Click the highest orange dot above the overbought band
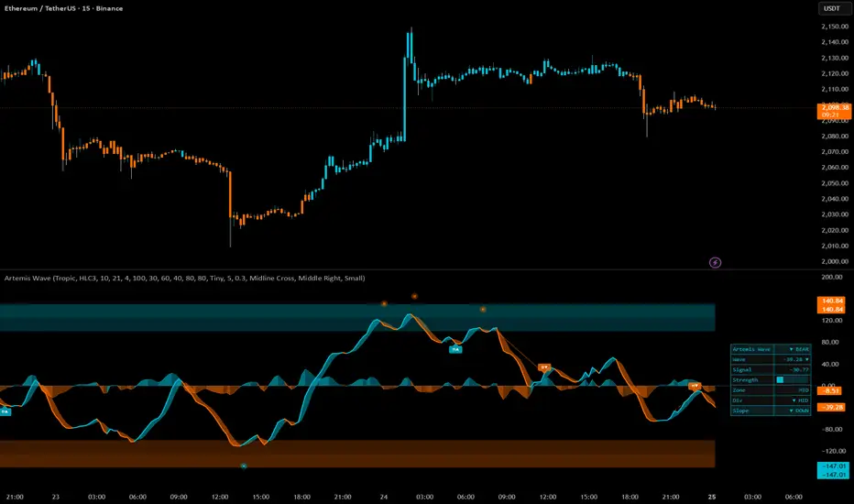Screen dimensions: 854x504 pyautogui.click(x=414, y=296)
